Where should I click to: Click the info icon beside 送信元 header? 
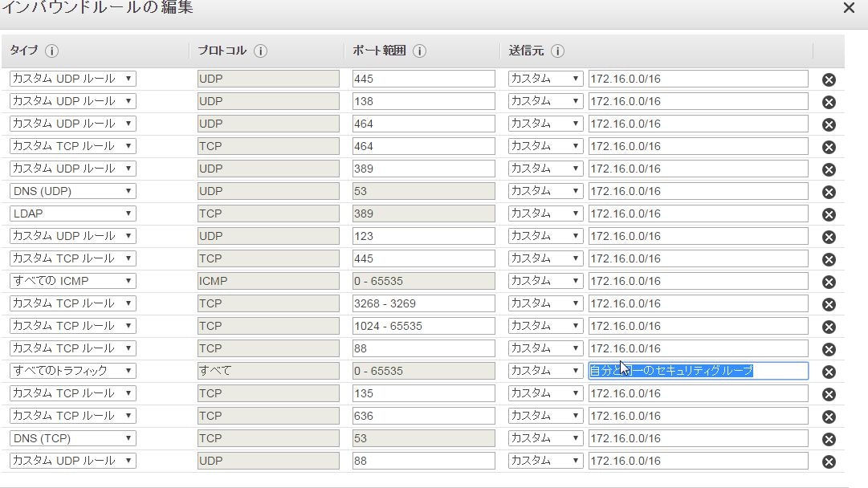click(x=557, y=51)
